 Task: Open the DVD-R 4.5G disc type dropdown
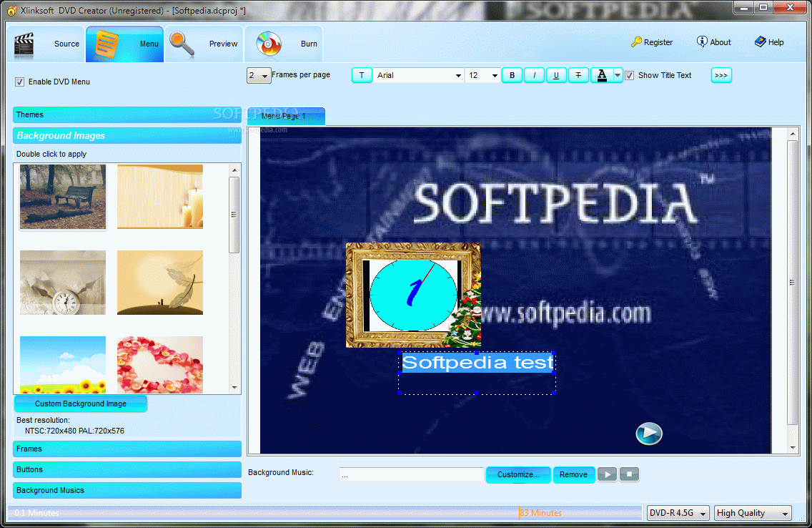(x=678, y=513)
